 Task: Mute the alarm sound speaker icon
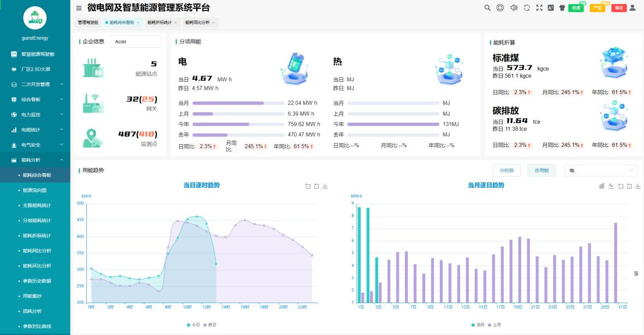coord(513,8)
